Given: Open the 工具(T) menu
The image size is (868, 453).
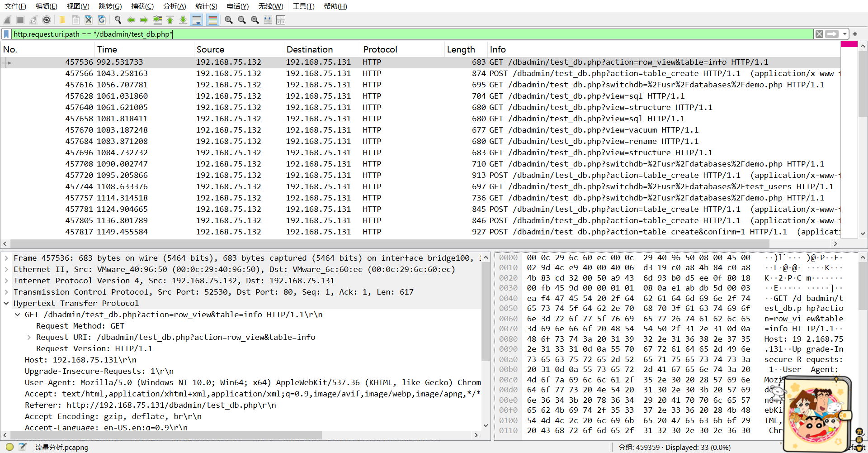Looking at the screenshot, I should [x=303, y=6].
